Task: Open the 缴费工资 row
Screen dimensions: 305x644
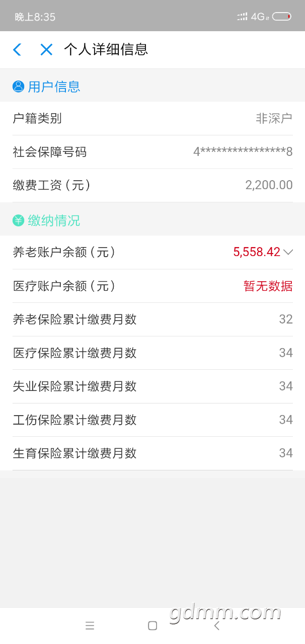Action: pyautogui.click(x=152, y=185)
